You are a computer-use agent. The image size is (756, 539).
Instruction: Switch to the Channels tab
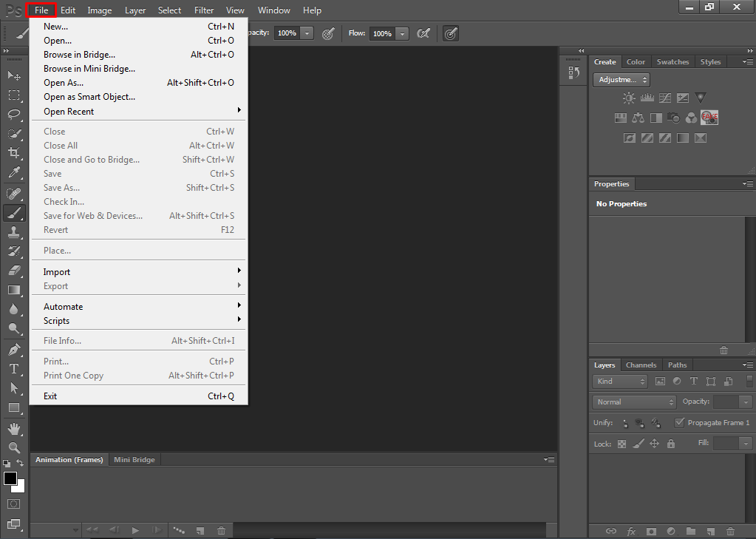pyautogui.click(x=640, y=365)
